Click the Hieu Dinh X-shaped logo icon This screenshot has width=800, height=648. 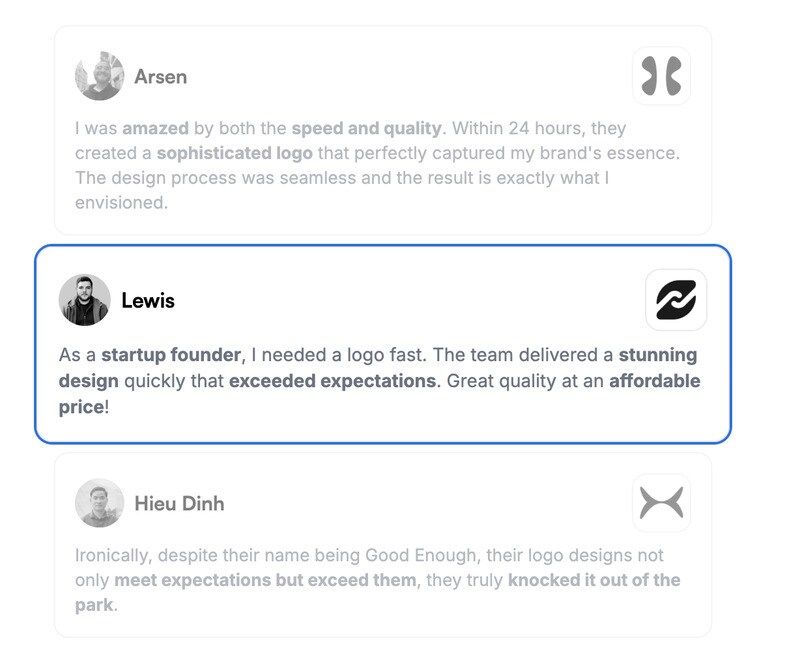[661, 503]
